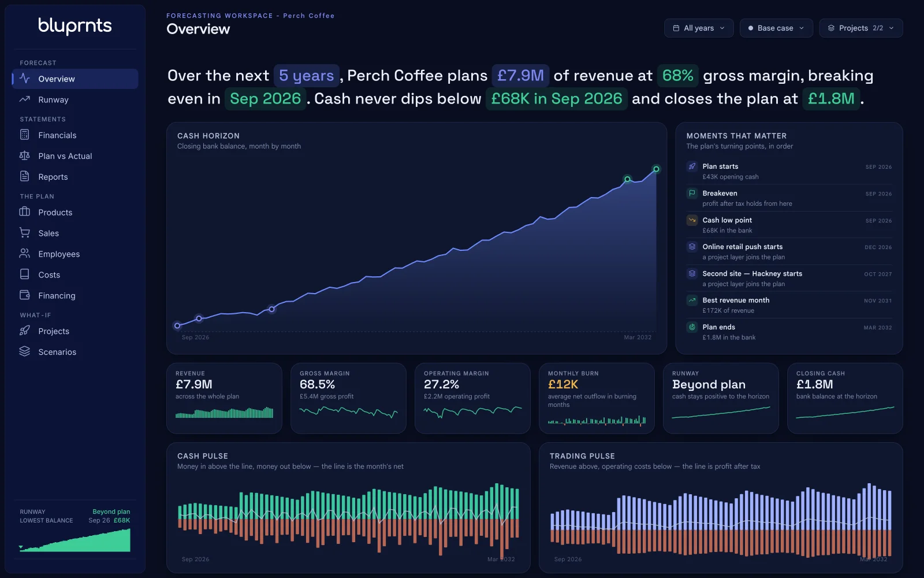Click the "DEC 2026" date label
924x578 pixels.
click(x=878, y=247)
